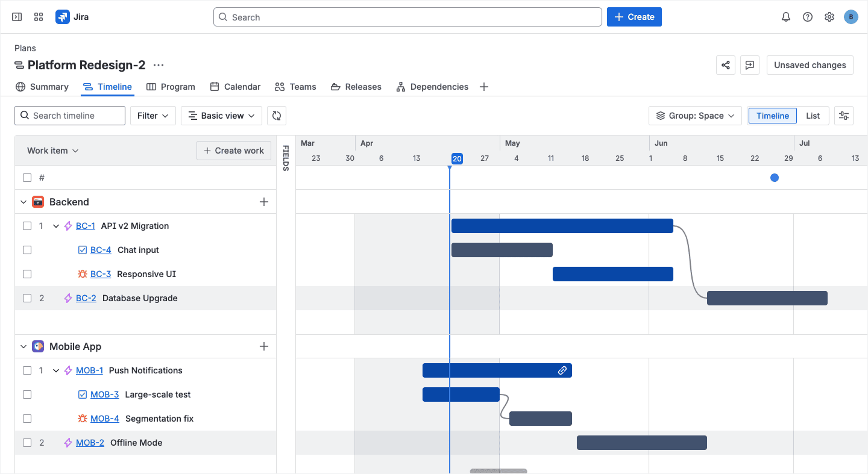Click the Create button
The height and width of the screenshot is (474, 868).
coord(634,17)
